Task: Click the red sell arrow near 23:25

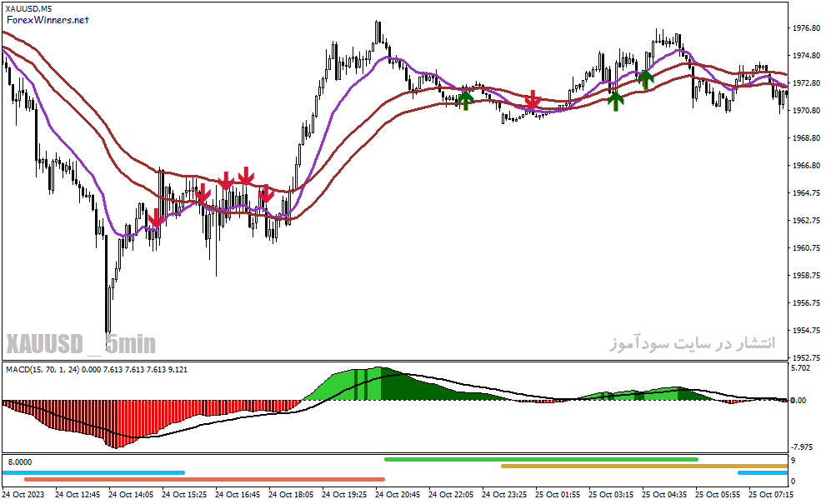Action: point(533,99)
